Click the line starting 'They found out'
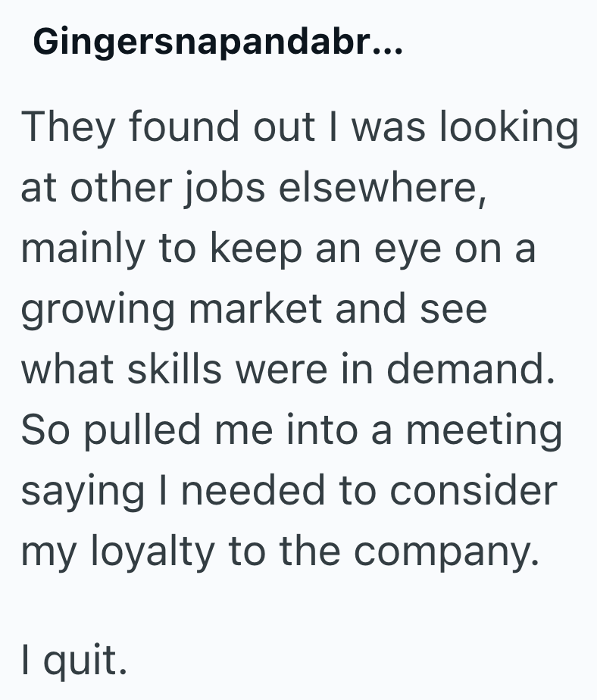 (298, 127)
